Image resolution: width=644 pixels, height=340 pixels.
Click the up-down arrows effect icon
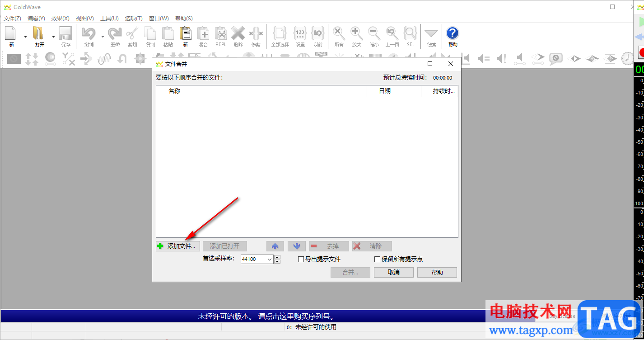(32, 59)
